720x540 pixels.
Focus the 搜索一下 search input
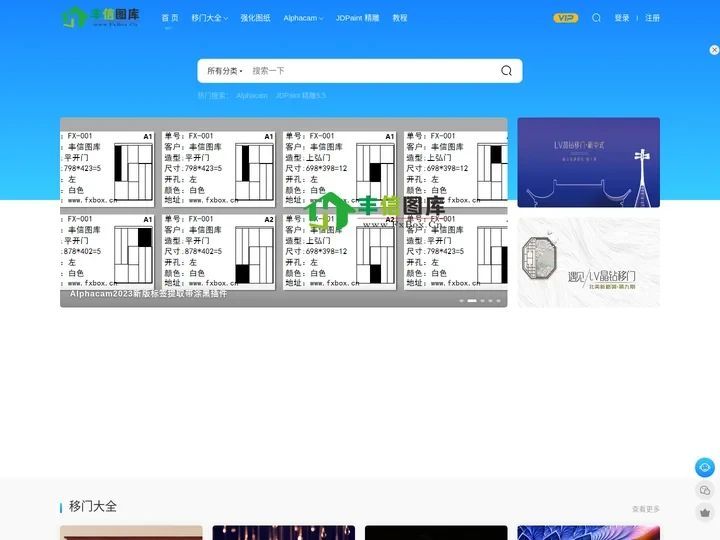372,71
